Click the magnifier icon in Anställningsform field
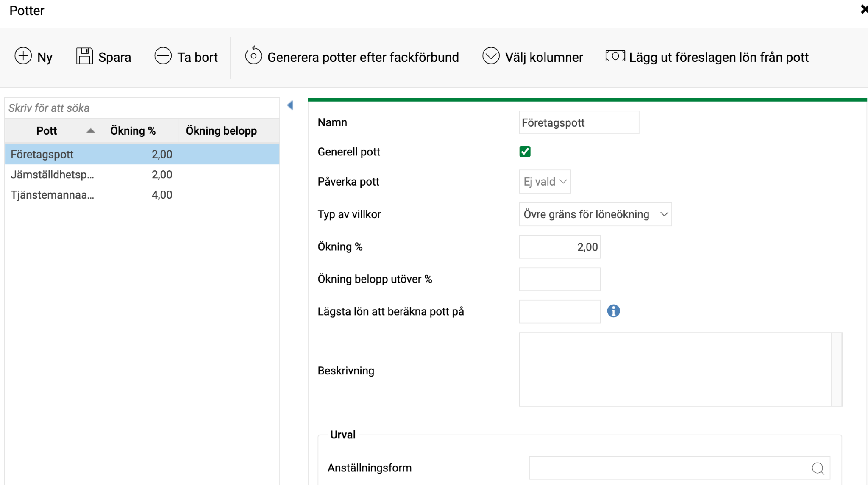 click(x=818, y=468)
